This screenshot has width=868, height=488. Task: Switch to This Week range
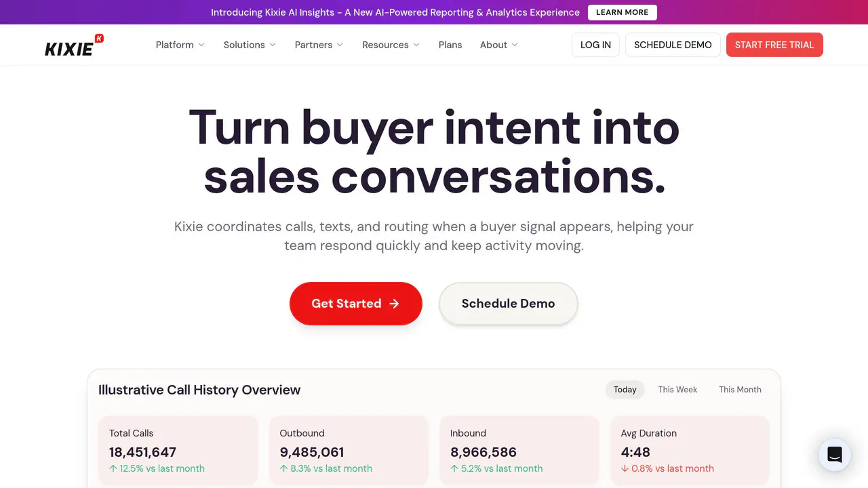click(677, 390)
